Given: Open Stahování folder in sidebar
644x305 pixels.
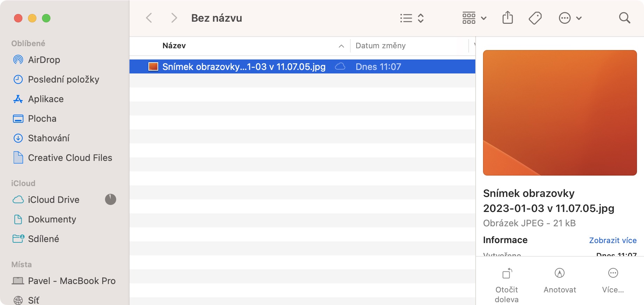Looking at the screenshot, I should (x=49, y=138).
